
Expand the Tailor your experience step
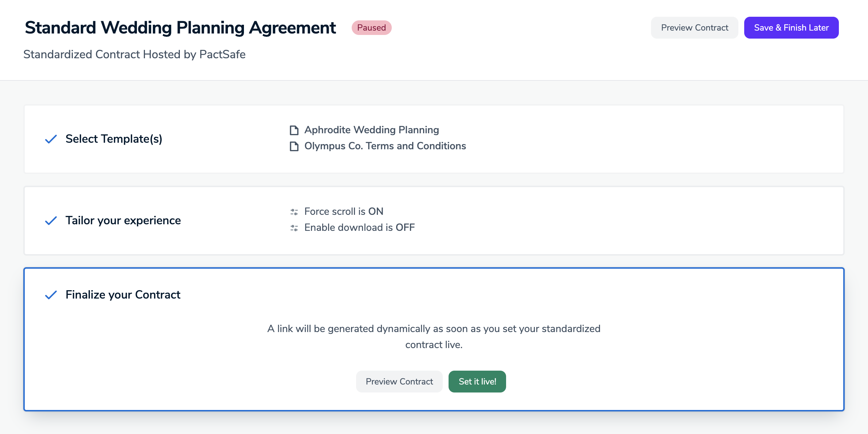coord(434,221)
